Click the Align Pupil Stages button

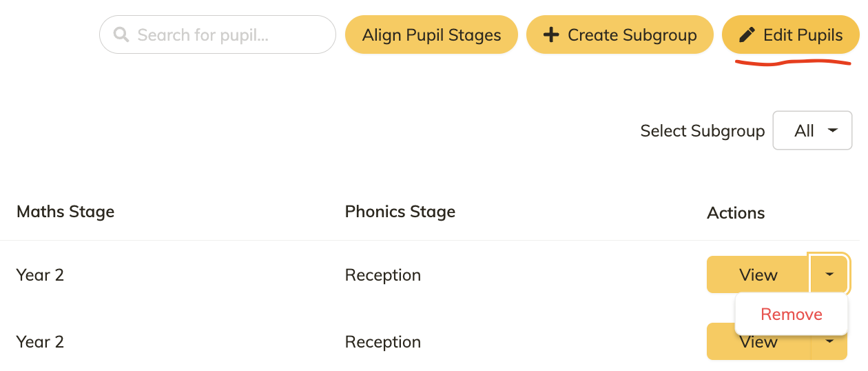pos(431,34)
